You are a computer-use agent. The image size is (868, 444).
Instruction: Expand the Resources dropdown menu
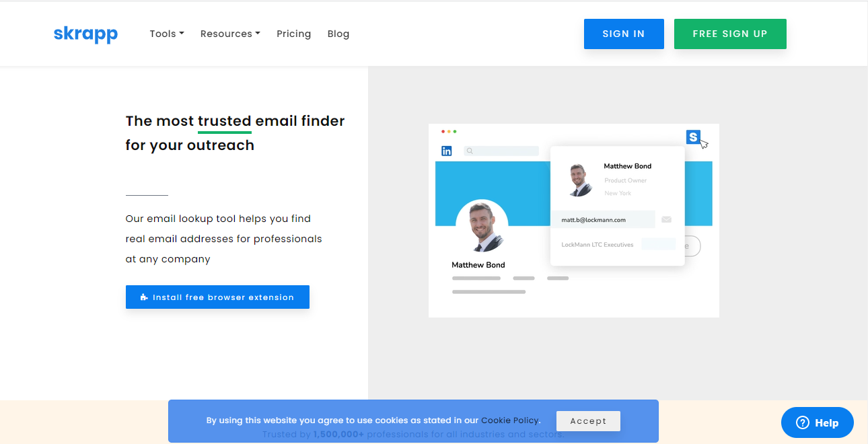point(230,34)
